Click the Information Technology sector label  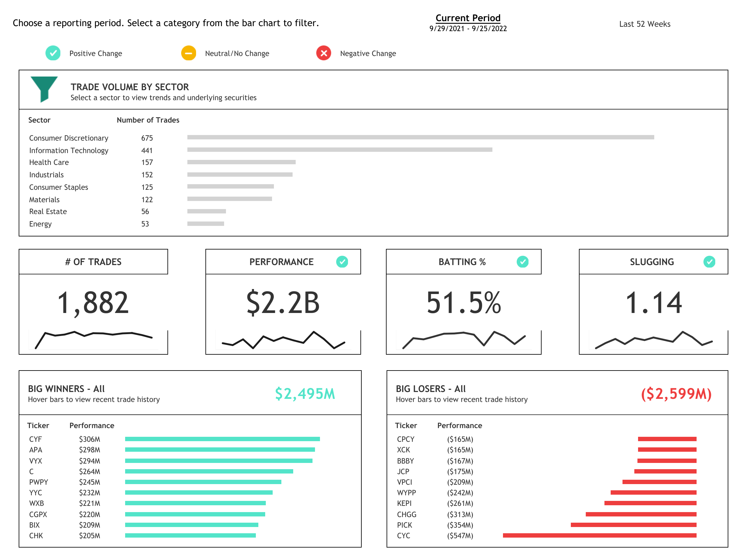point(68,151)
